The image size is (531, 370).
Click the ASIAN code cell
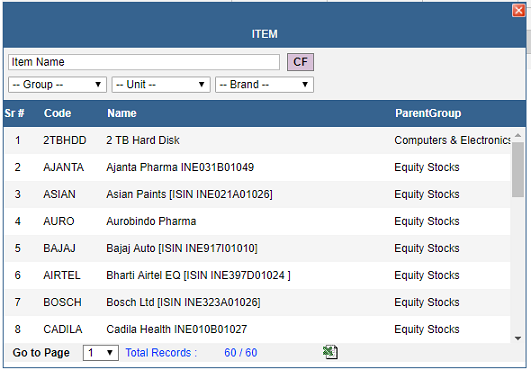click(59, 194)
